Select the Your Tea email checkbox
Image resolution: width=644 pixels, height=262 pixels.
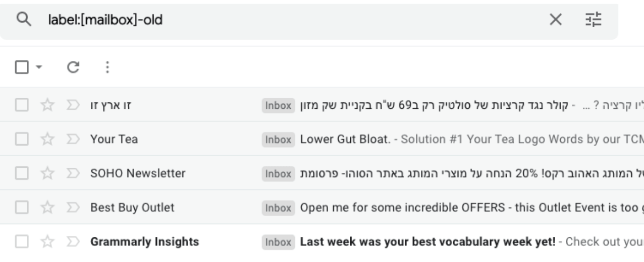tap(22, 140)
